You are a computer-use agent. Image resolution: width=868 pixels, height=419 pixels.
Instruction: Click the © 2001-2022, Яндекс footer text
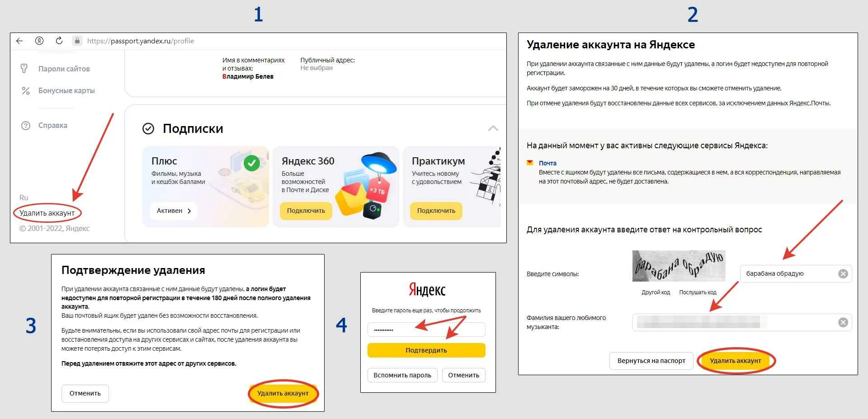54,228
